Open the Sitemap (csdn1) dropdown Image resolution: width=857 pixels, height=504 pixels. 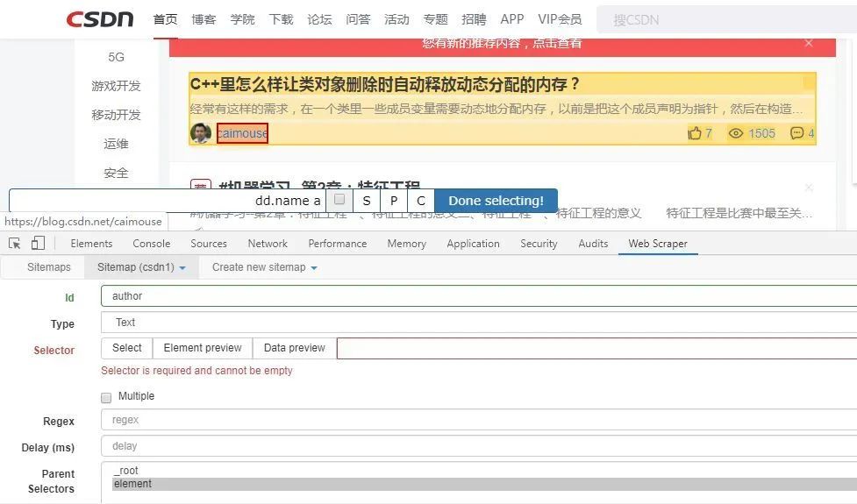point(141,267)
